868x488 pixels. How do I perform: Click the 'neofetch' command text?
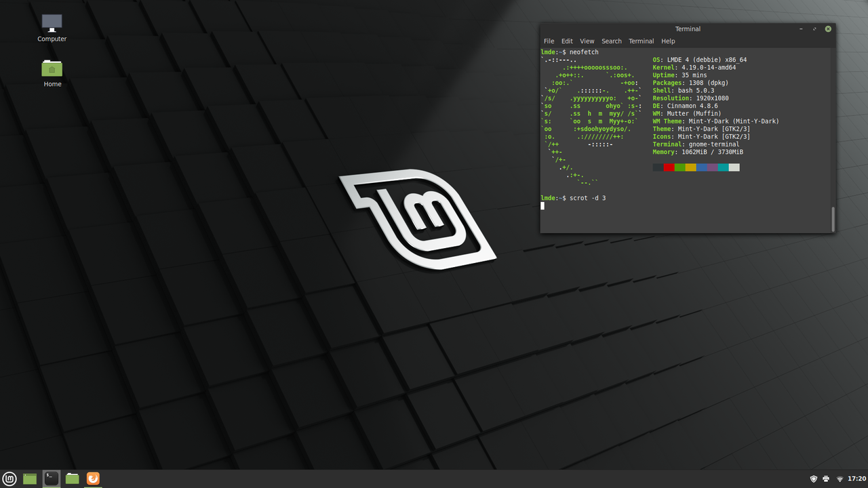(x=584, y=52)
